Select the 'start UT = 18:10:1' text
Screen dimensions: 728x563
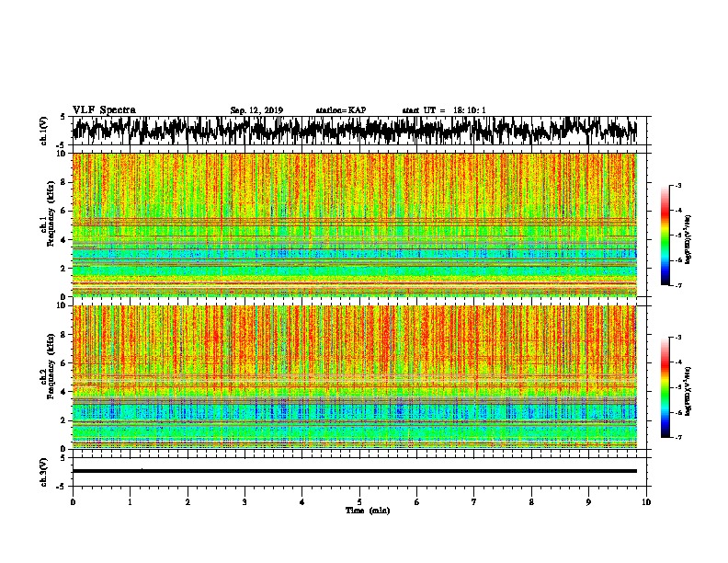[x=444, y=110]
